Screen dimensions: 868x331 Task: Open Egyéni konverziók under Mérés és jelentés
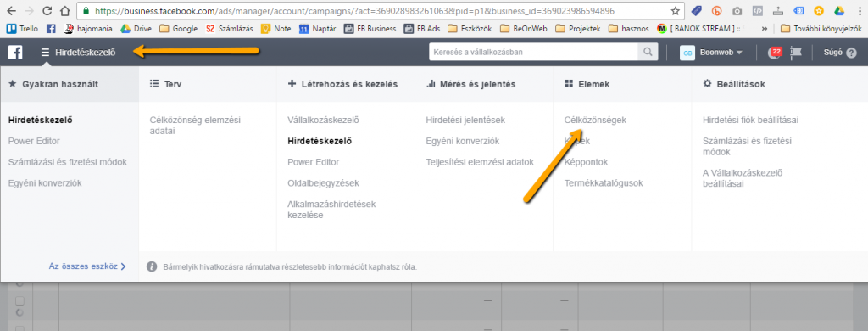(463, 141)
